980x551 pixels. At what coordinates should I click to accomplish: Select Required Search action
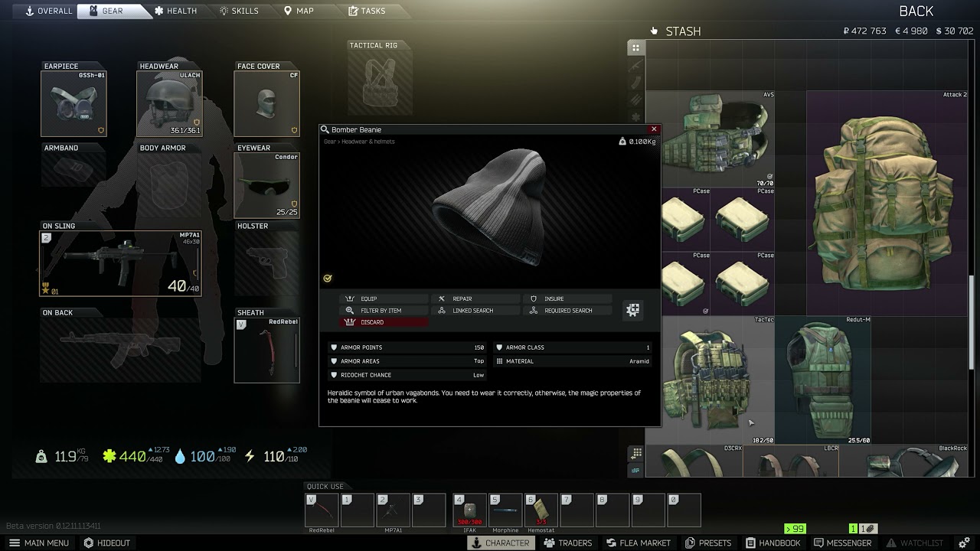567,311
